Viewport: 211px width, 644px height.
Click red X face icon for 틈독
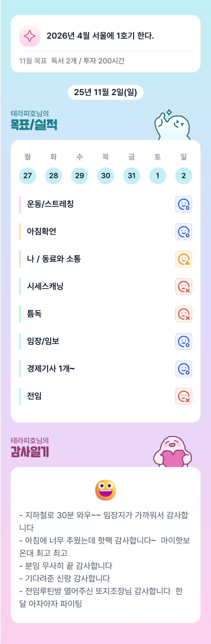click(183, 314)
